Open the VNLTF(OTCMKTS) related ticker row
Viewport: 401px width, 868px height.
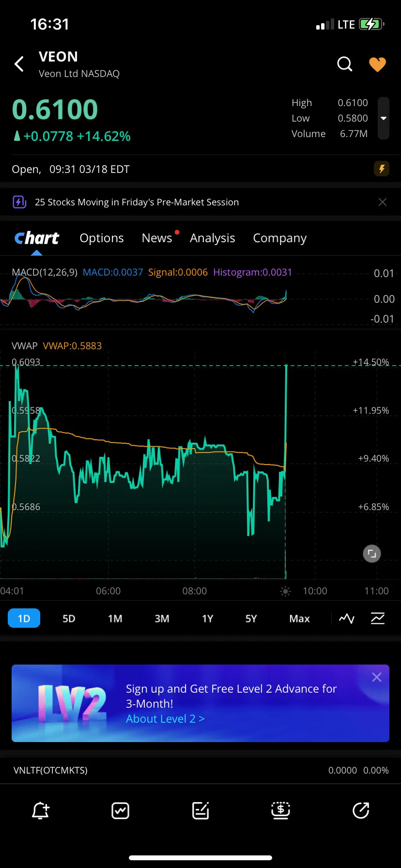click(x=200, y=770)
